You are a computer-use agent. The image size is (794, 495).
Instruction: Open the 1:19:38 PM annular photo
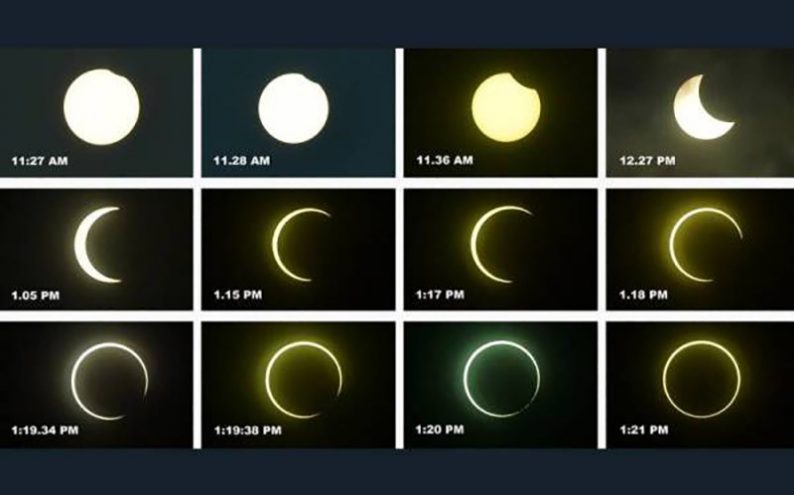[x=298, y=385]
